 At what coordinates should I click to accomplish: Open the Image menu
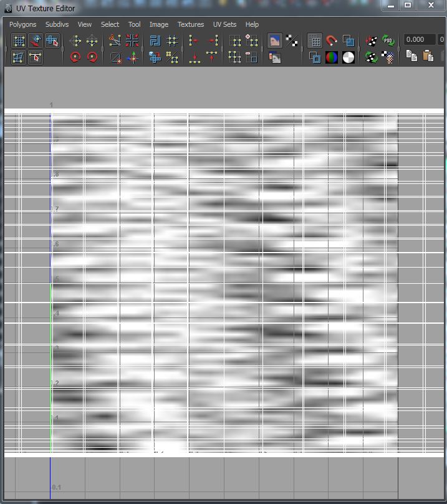pyautogui.click(x=159, y=24)
